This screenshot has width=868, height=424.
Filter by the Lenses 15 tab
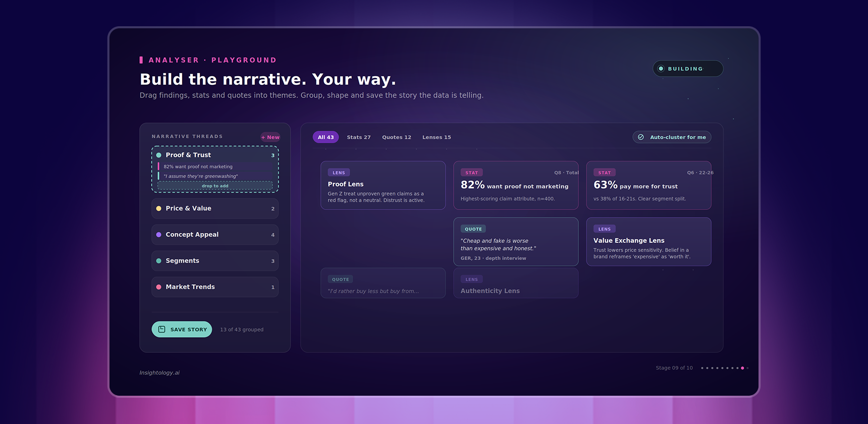coord(437,137)
